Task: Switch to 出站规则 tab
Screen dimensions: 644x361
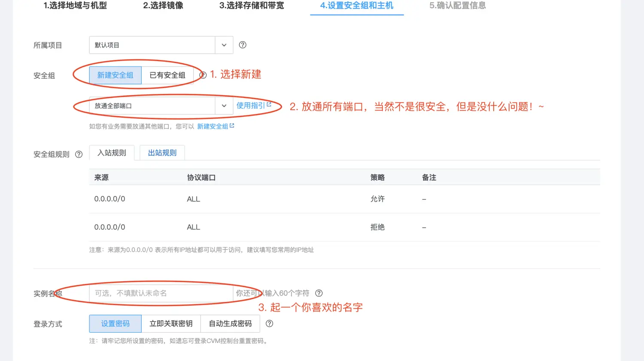Action: [x=162, y=153]
